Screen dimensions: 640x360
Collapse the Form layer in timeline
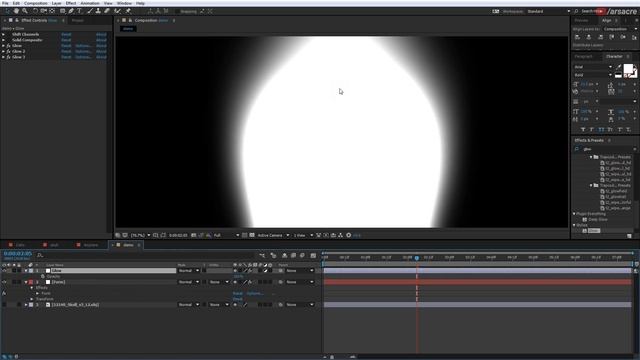(26, 282)
